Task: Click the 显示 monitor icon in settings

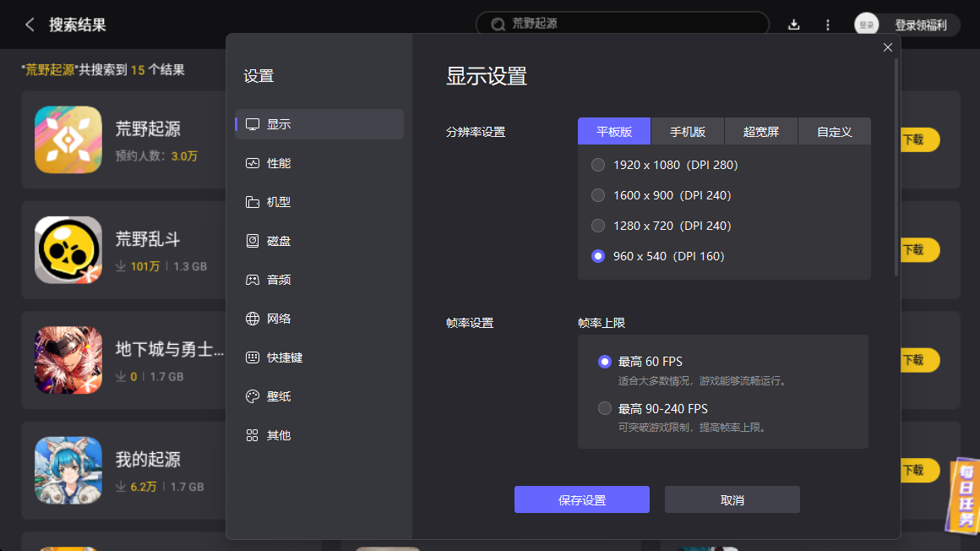Action: pos(253,124)
